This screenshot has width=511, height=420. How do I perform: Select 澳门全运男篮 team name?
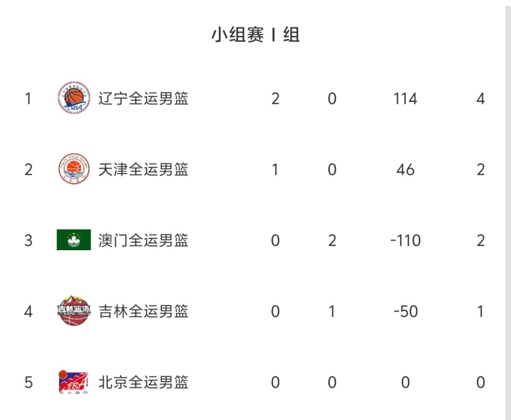click(143, 240)
